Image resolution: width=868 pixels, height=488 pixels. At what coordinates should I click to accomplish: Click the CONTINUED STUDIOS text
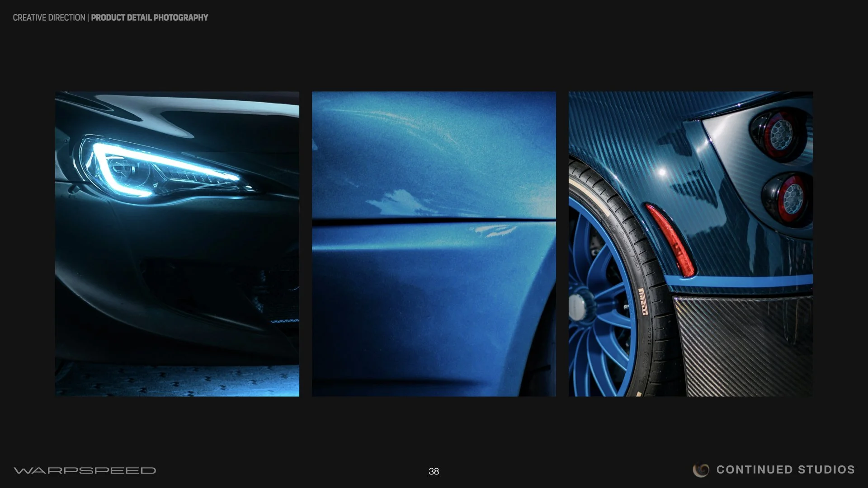tap(785, 470)
